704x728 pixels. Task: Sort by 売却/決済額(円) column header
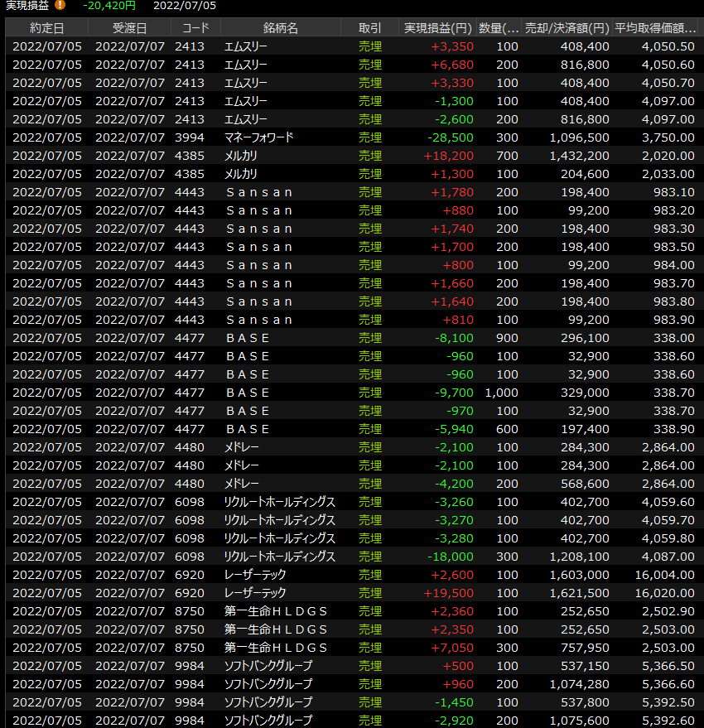click(567, 28)
